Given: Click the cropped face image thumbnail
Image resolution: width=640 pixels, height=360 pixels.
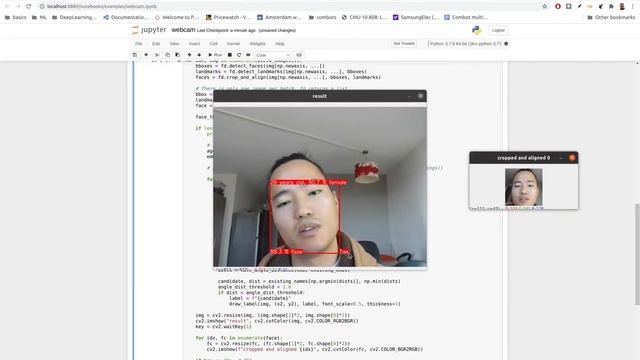Looking at the screenshot, I should click(524, 187).
